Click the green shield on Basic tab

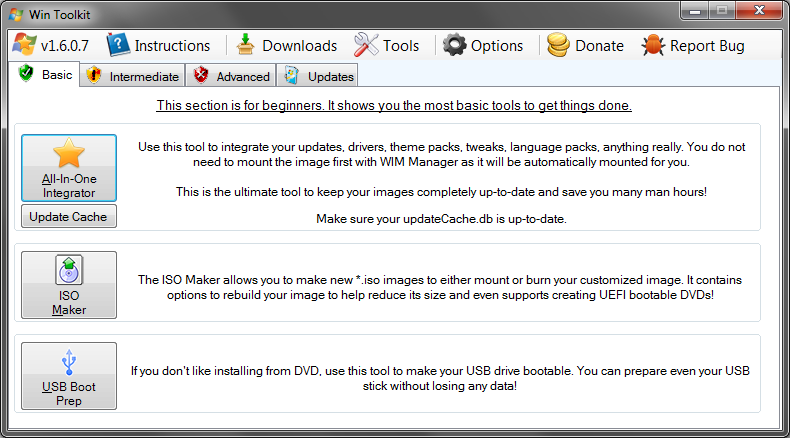[26, 74]
